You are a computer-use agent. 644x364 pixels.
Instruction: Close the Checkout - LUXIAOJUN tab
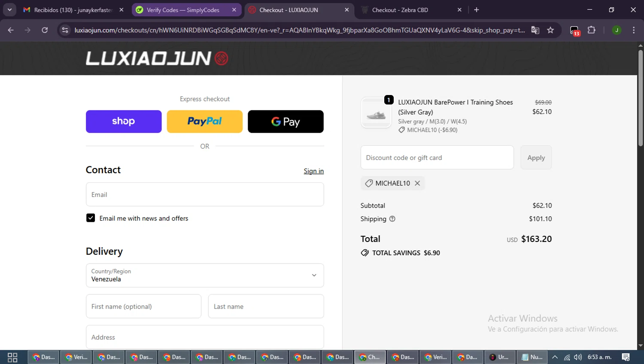point(347,10)
